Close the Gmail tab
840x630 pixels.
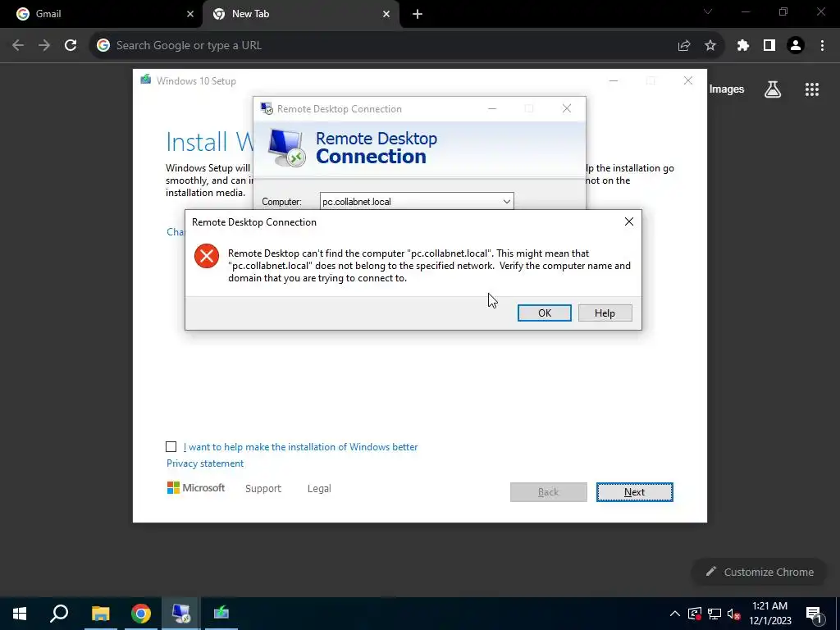point(189,15)
